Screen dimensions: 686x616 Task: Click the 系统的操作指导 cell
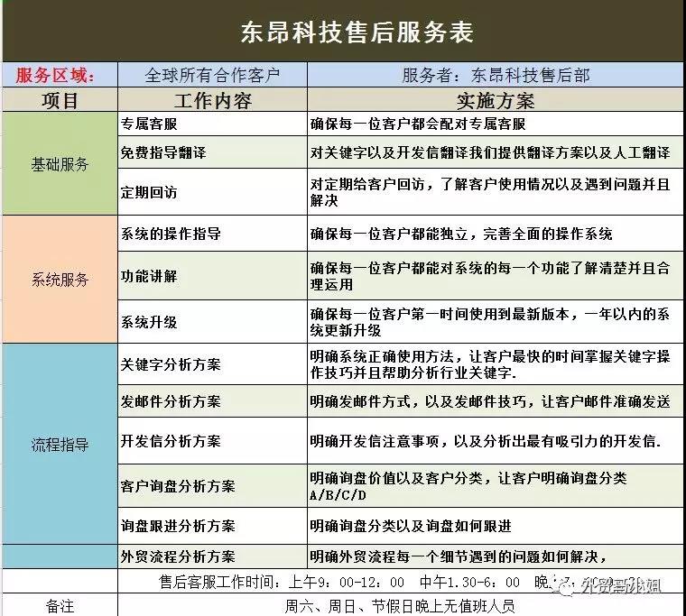pos(212,234)
